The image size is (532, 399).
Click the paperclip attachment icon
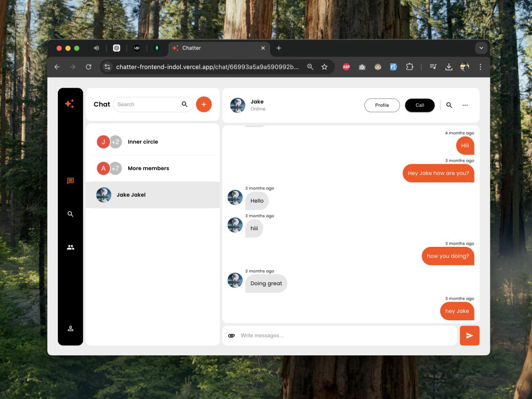point(231,336)
